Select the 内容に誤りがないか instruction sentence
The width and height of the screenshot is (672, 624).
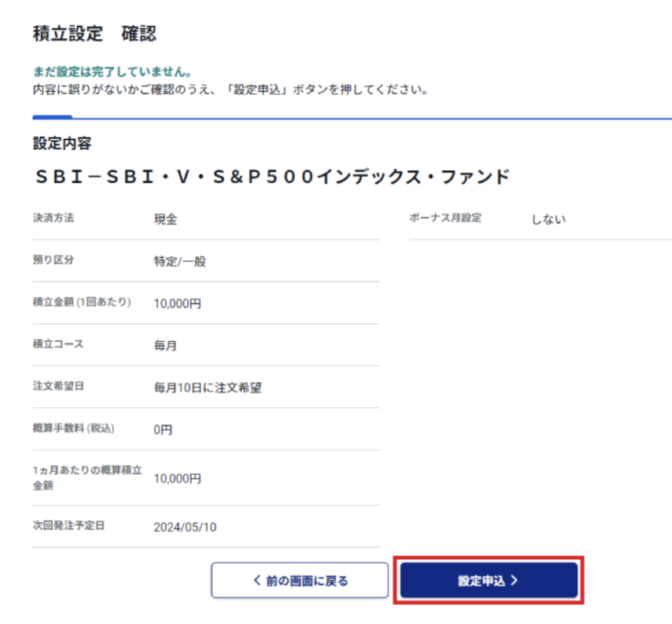coord(230,90)
